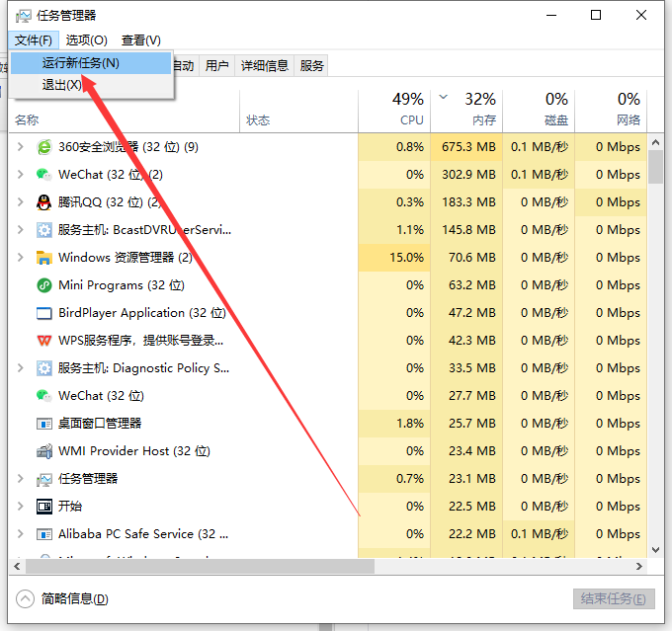Click the WPS服务程序 icon
Viewport: 672px width, 631px height.
pos(43,341)
